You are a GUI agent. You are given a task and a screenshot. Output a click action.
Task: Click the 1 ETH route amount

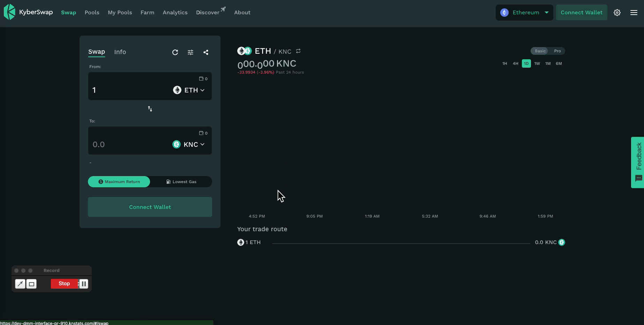[x=253, y=242]
